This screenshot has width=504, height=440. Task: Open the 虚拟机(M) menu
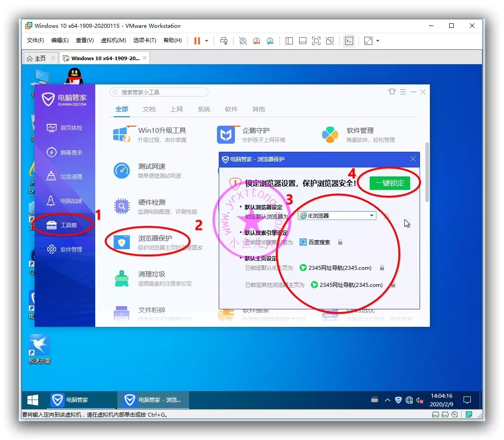(113, 40)
